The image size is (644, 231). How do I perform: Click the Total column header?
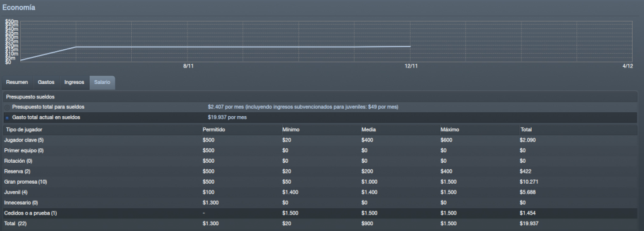click(x=526, y=130)
